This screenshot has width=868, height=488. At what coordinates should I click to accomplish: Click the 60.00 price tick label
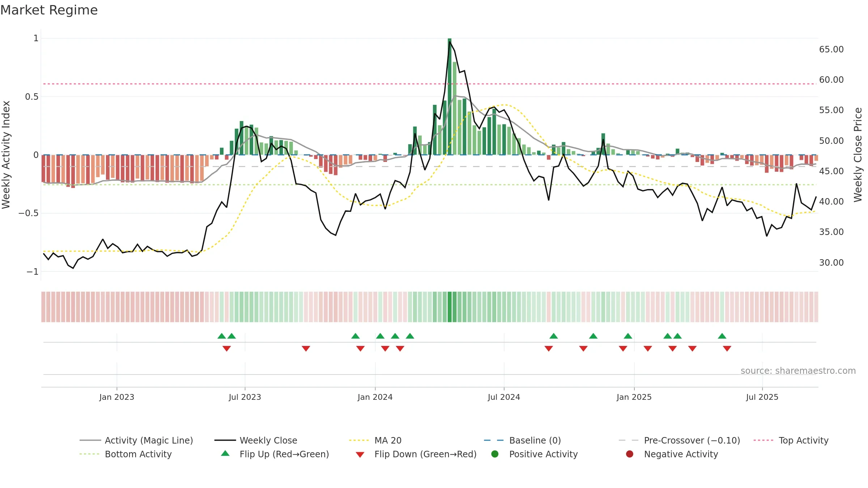[831, 80]
